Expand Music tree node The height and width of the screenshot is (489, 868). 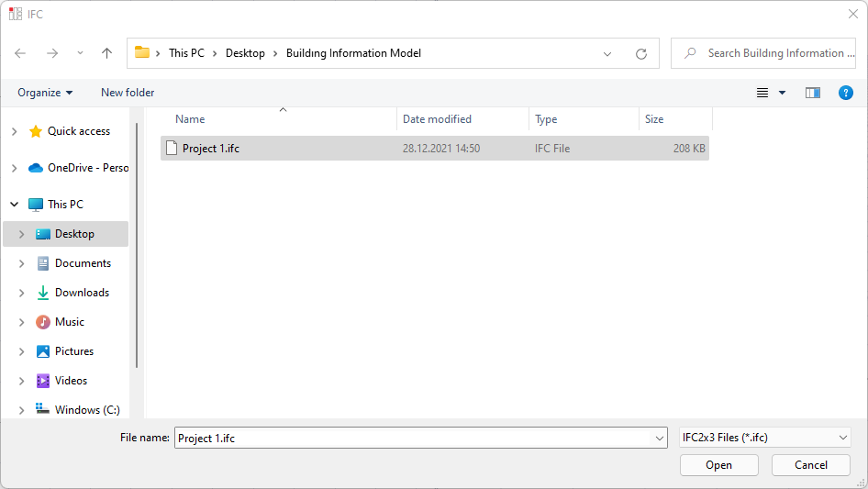22,322
